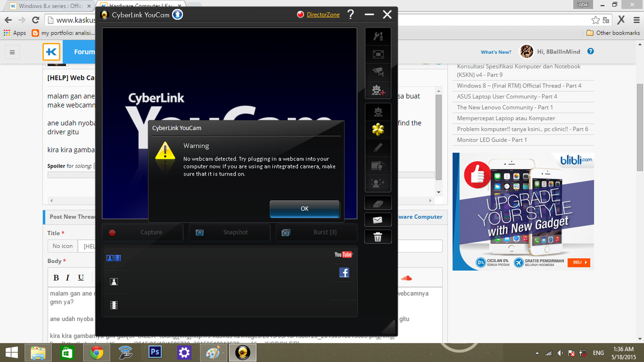
Task: Click the YouTube upload icon
Action: 344,254
